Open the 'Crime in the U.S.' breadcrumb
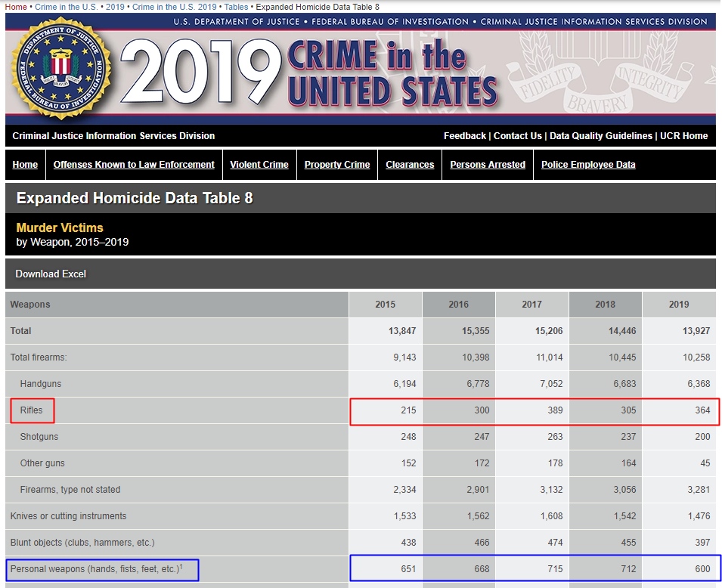 pyautogui.click(x=66, y=7)
